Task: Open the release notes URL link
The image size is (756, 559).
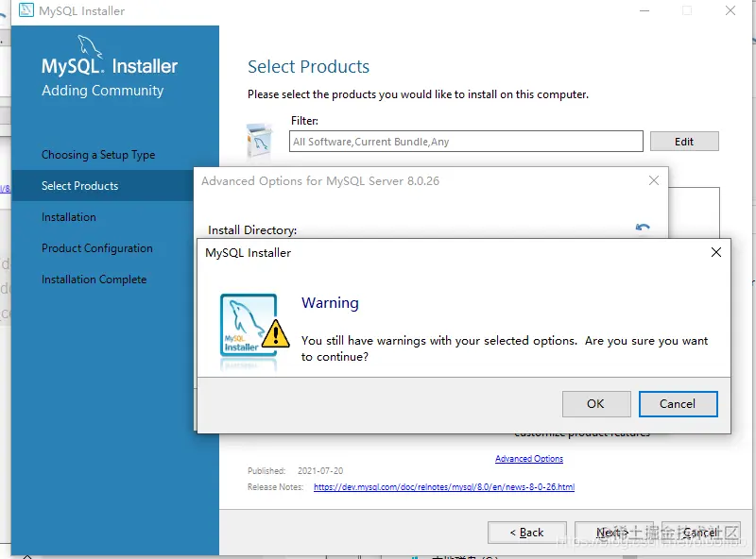Action: click(444, 486)
